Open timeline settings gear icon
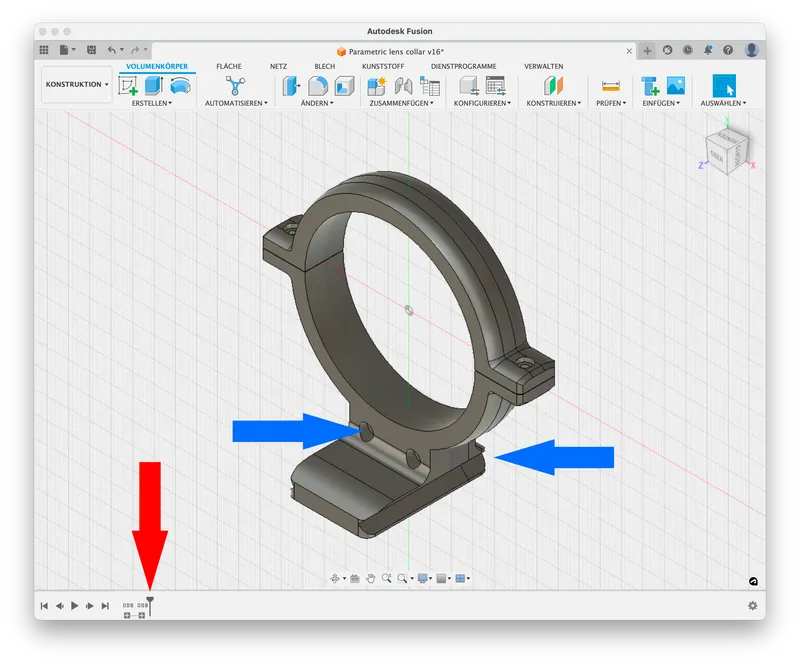800x665 pixels. tap(752, 606)
